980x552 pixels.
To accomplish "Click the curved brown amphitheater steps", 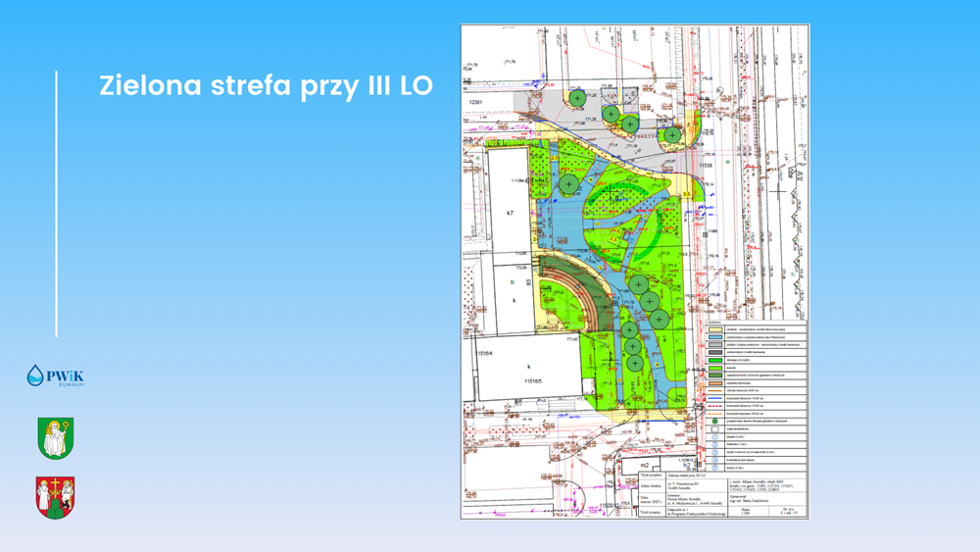I will pyautogui.click(x=580, y=294).
